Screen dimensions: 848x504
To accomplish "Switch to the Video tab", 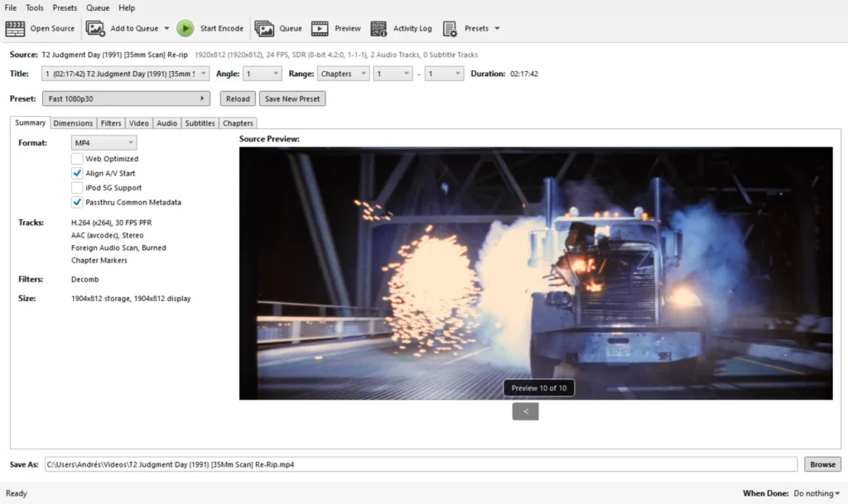I will [139, 123].
